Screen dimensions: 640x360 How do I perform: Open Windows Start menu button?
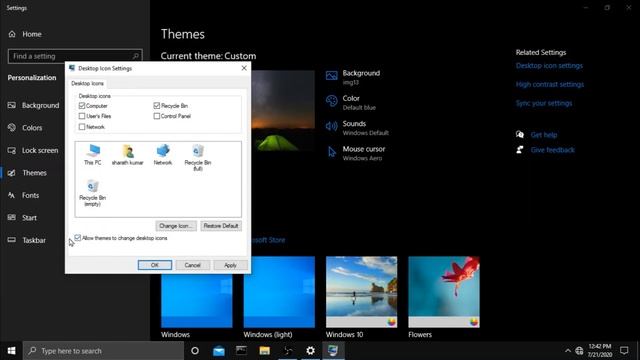(x=11, y=351)
